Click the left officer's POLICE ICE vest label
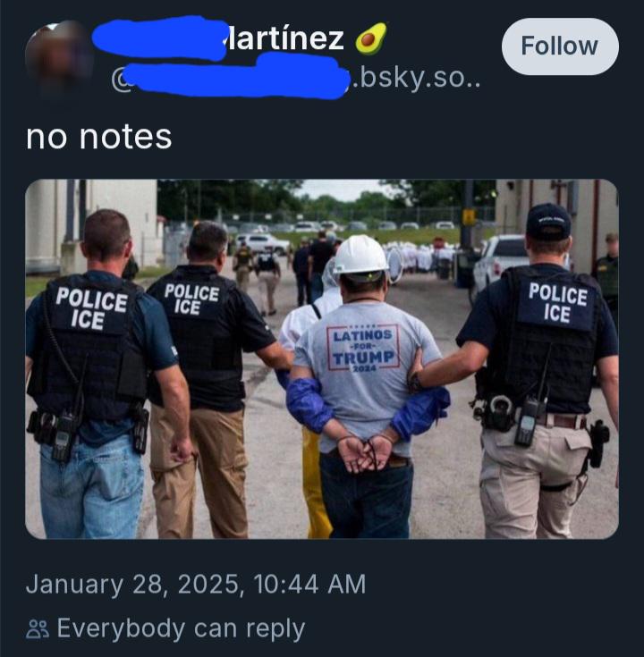The width and height of the screenshot is (644, 657). (x=91, y=307)
